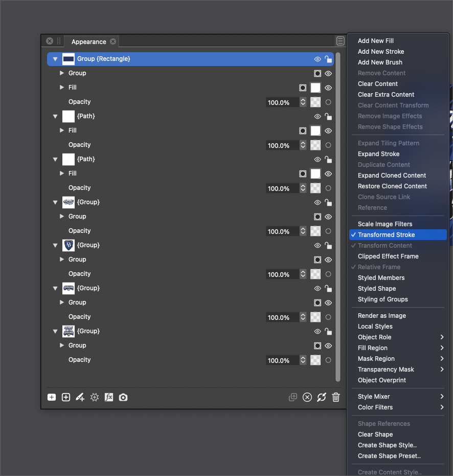This screenshot has width=453, height=476.
Task: Click the white Fill color swatch under Group {Rectangle}
Action: pyautogui.click(x=315, y=88)
